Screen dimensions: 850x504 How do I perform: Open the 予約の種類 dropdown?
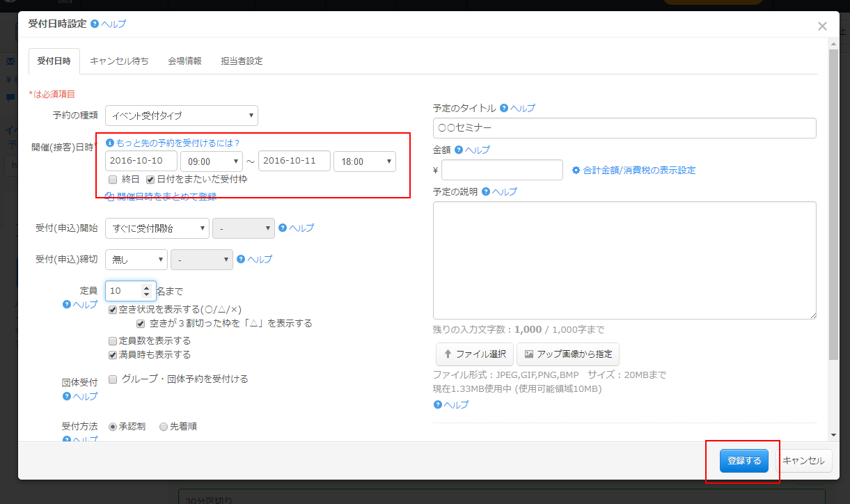(182, 116)
